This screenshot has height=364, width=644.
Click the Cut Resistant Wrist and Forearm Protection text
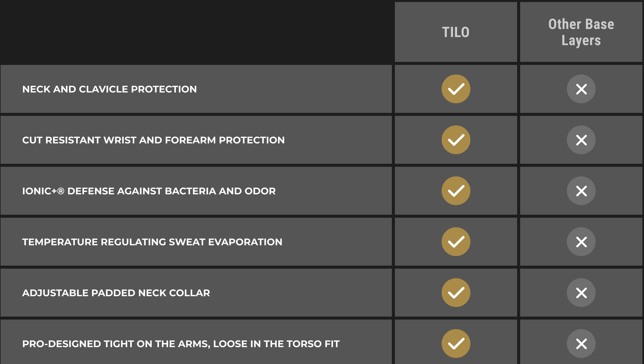(153, 140)
